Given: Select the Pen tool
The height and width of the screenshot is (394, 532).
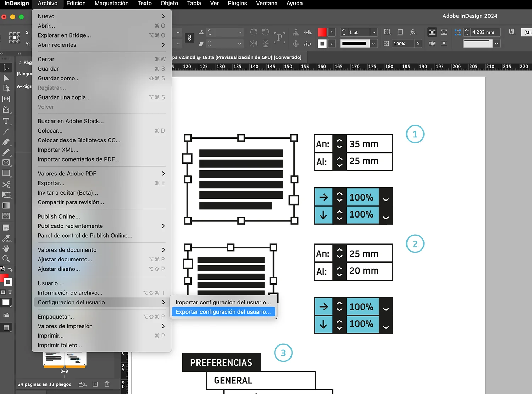Looking at the screenshot, I should pos(6,142).
